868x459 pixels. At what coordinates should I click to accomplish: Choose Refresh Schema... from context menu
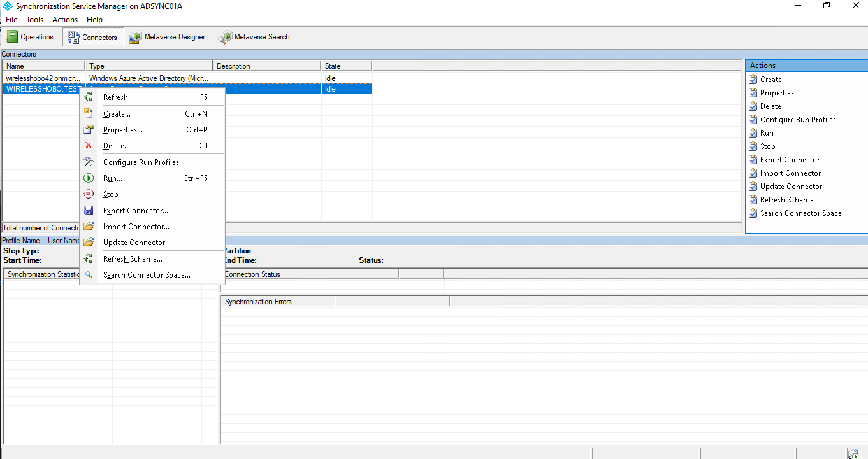[x=133, y=259]
